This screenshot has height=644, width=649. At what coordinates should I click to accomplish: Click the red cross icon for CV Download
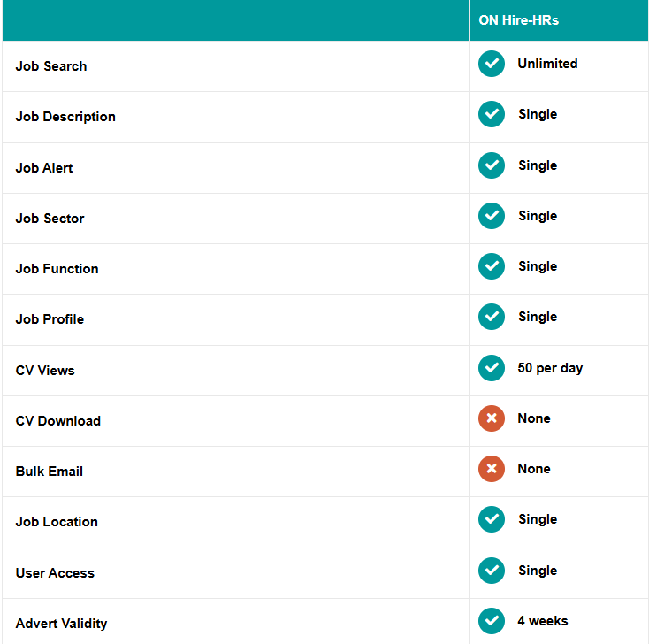click(492, 418)
